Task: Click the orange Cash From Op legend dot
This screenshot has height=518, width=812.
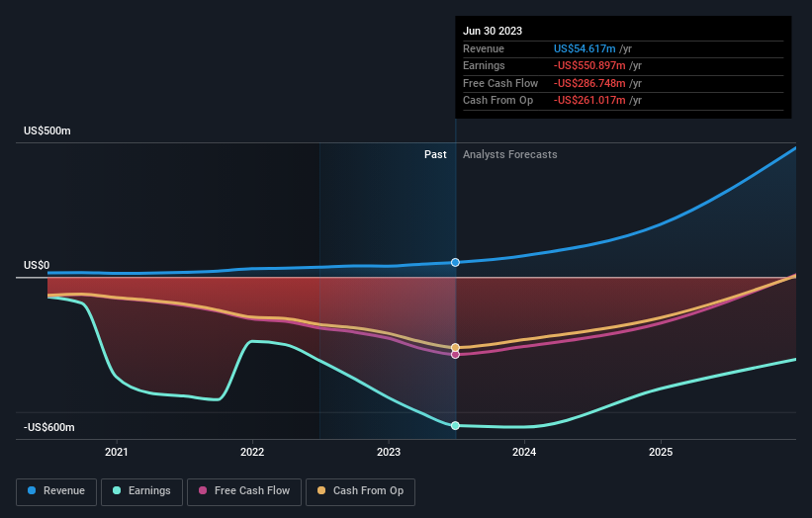Action: click(x=321, y=490)
